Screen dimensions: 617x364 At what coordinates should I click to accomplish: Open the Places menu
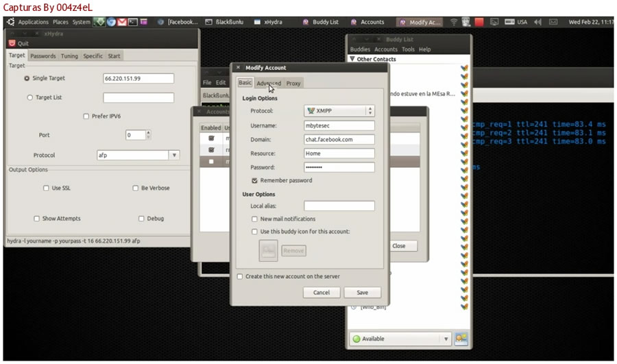point(60,22)
